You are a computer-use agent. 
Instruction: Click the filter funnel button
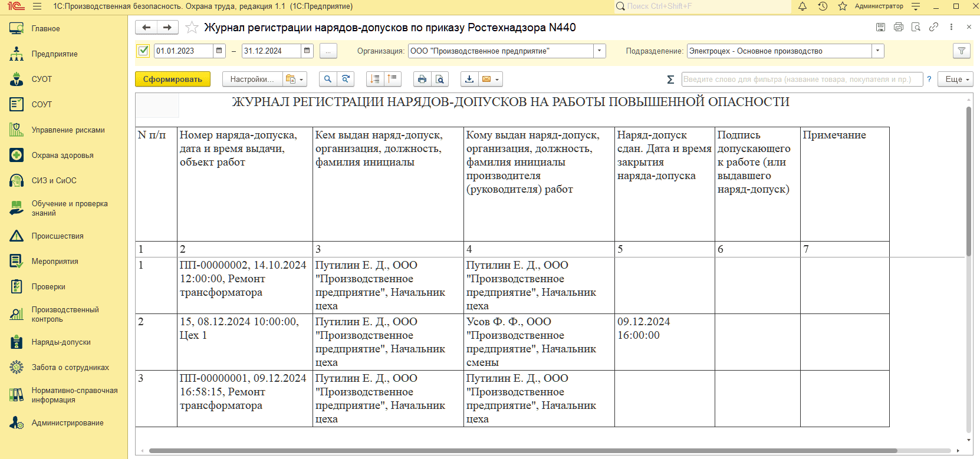[x=962, y=51]
